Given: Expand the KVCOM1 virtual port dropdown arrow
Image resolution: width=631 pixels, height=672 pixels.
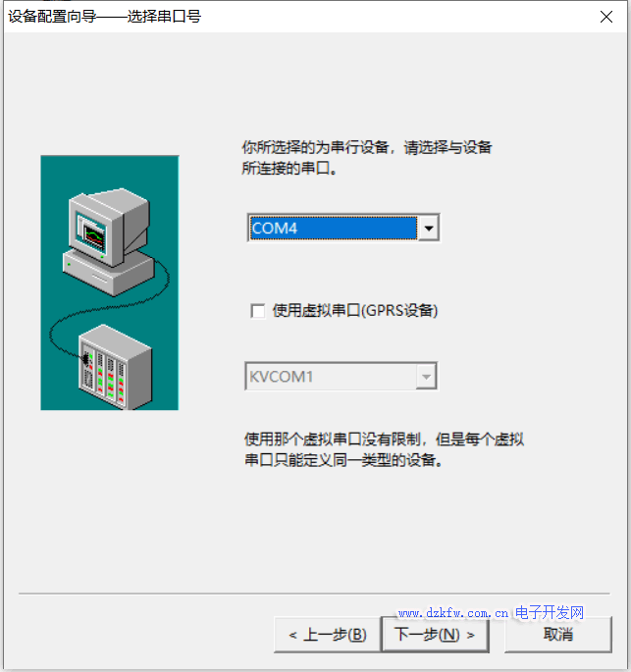Looking at the screenshot, I should (426, 377).
